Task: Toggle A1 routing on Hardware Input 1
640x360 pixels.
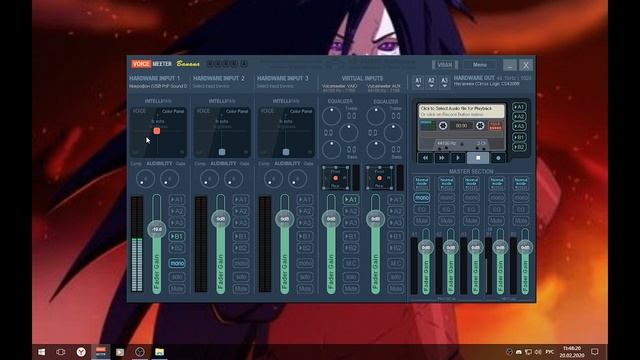Action: (177, 200)
